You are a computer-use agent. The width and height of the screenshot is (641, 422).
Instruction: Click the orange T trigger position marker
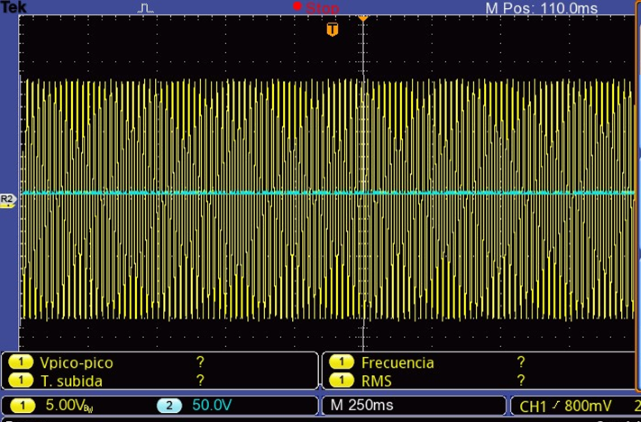[332, 29]
